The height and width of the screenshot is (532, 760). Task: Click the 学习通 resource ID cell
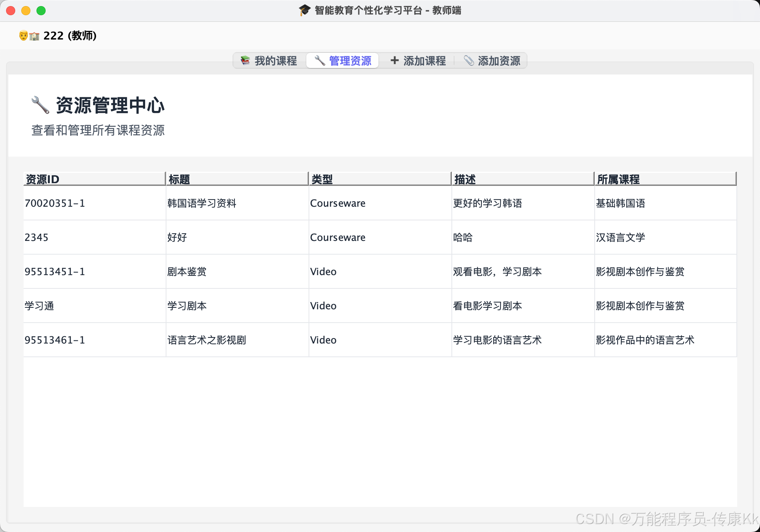(x=40, y=306)
